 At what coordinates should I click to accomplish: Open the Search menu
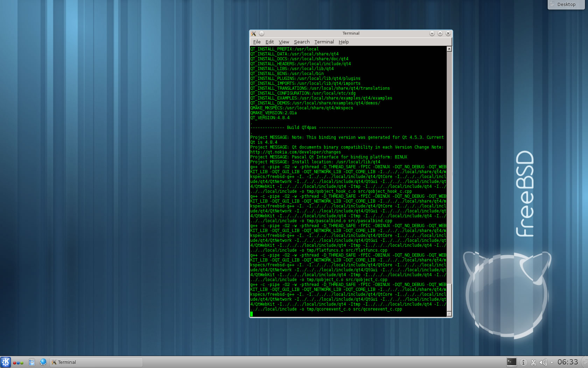click(302, 42)
